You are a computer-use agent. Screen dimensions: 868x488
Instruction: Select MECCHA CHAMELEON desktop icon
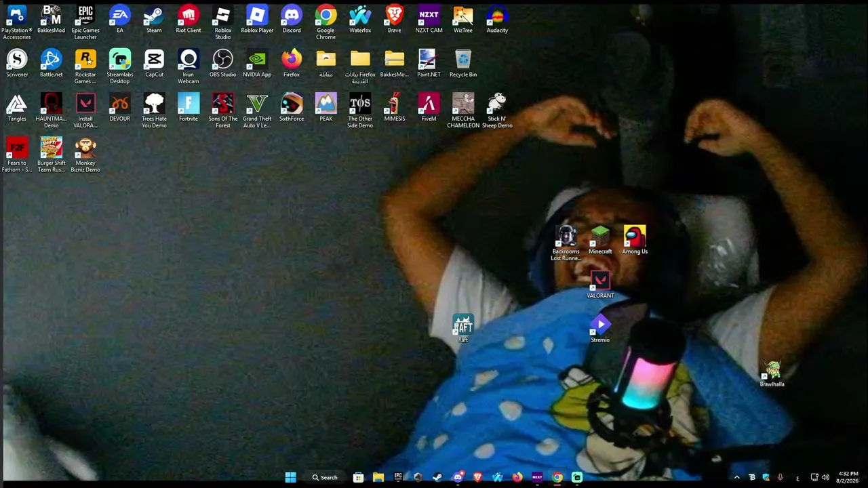coord(463,110)
